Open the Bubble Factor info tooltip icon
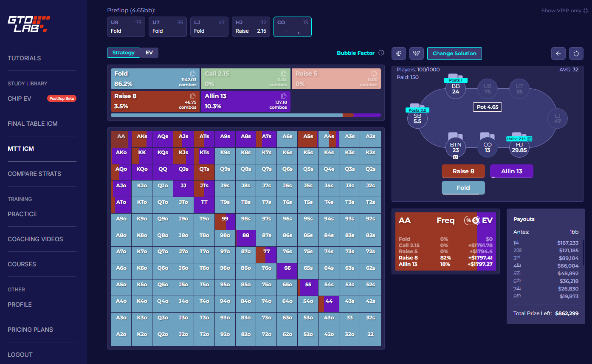Image resolution: width=592 pixels, height=364 pixels. (x=382, y=53)
